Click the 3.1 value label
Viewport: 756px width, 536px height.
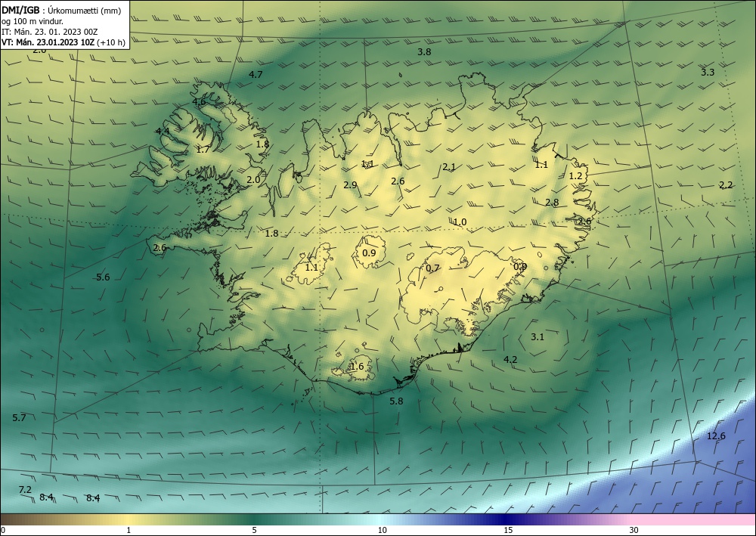click(537, 337)
